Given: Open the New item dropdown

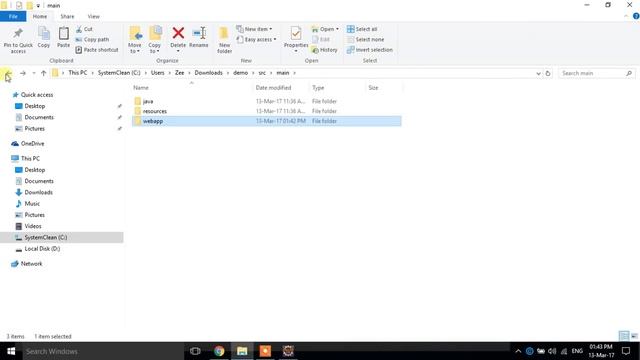Looking at the screenshot, I should click(254, 29).
